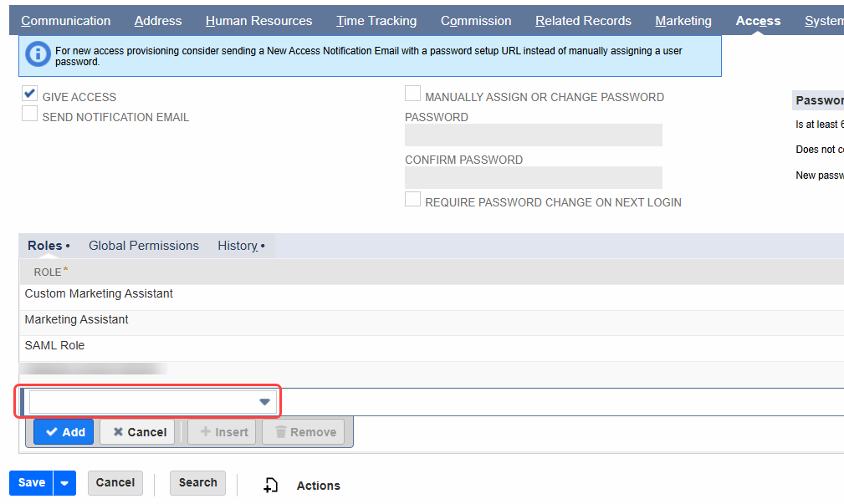Screen dimensions: 844x504
Task: Select the Custom Marketing Assistant role row
Action: click(99, 294)
